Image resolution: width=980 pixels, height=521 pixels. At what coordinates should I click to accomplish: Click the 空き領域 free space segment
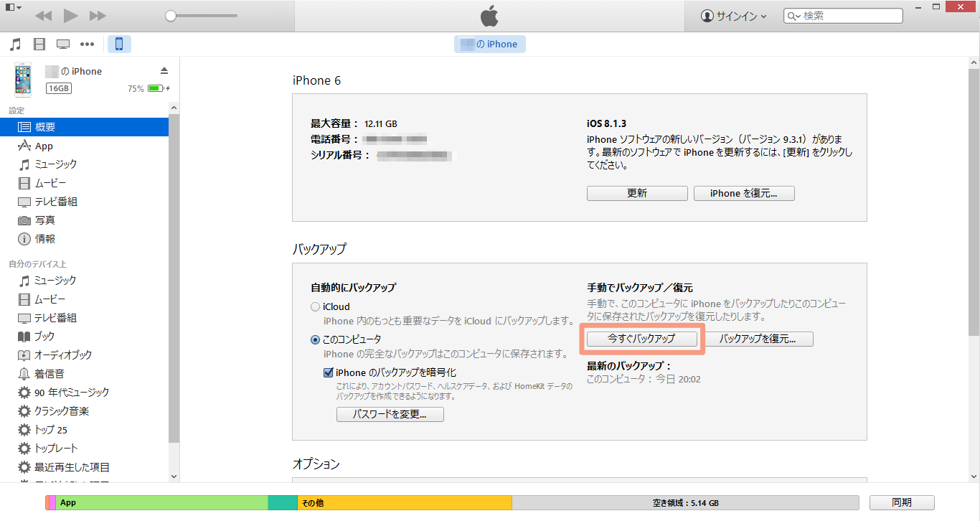pos(685,502)
